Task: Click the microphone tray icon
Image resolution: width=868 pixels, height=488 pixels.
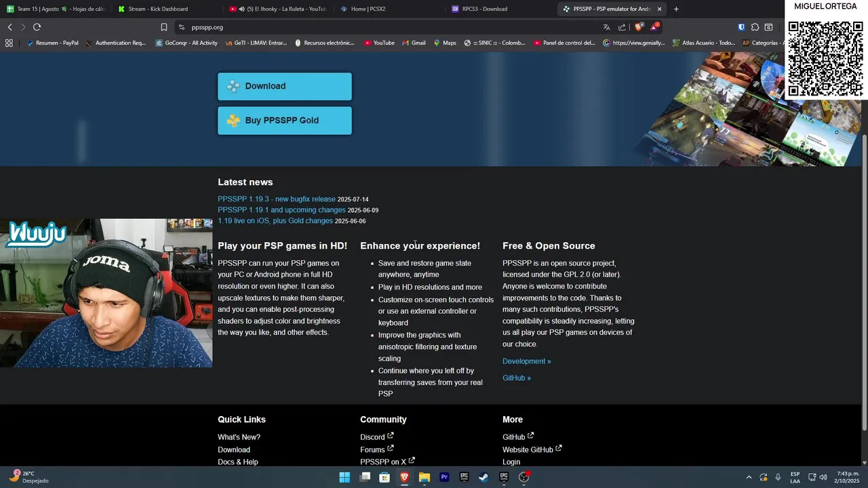Action: pyautogui.click(x=778, y=477)
